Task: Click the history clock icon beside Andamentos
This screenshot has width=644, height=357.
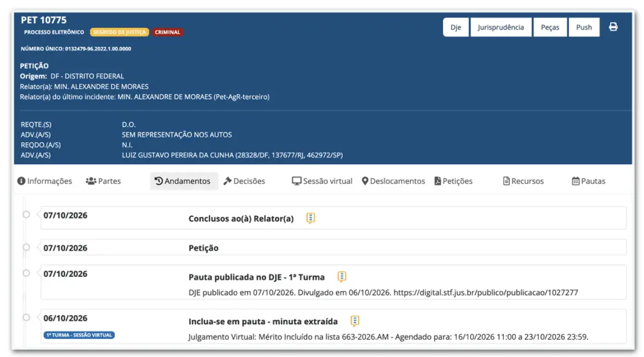Action: (159, 181)
